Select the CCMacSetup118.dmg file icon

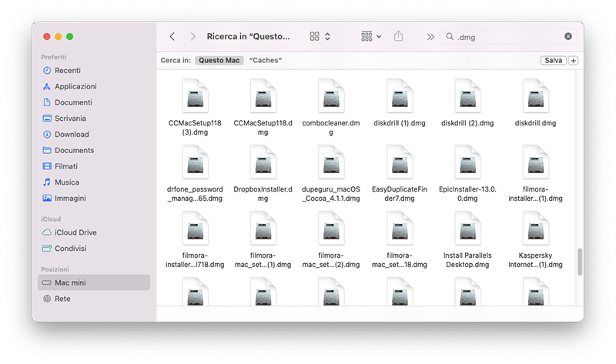[x=263, y=96]
